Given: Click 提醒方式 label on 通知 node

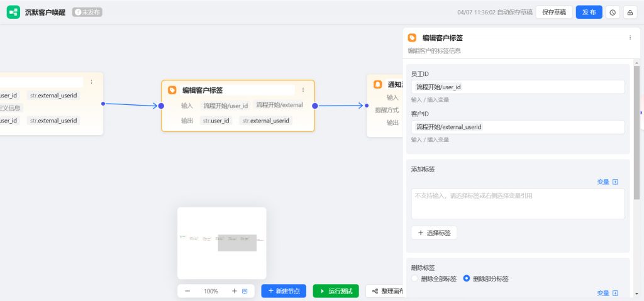Looking at the screenshot, I should pos(387,110).
